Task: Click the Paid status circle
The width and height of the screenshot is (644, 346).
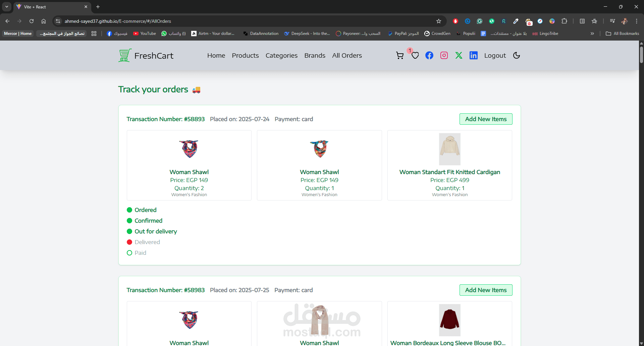Action: pyautogui.click(x=129, y=253)
